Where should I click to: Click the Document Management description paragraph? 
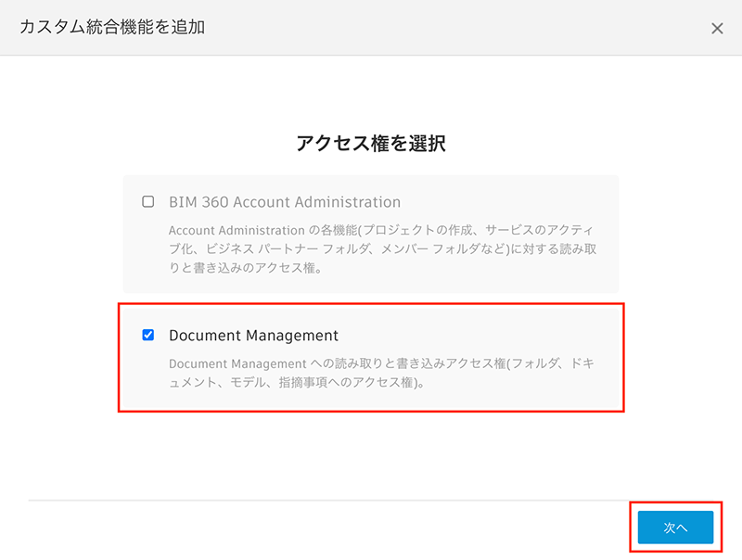tap(381, 373)
